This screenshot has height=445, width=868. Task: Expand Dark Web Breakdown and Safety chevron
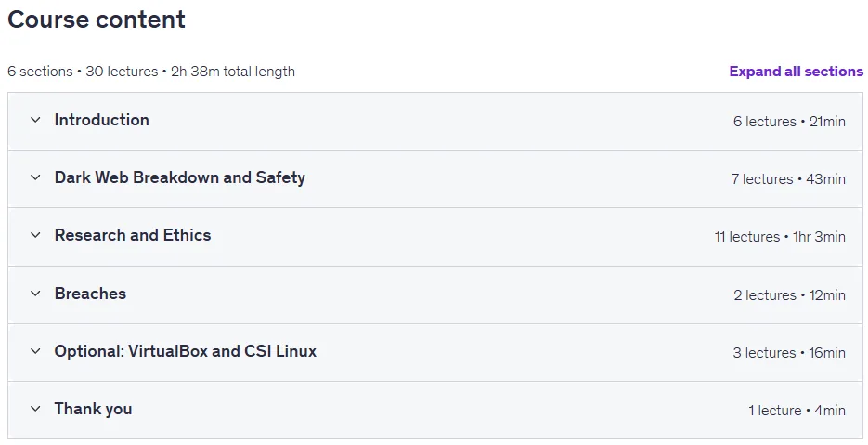(x=35, y=177)
